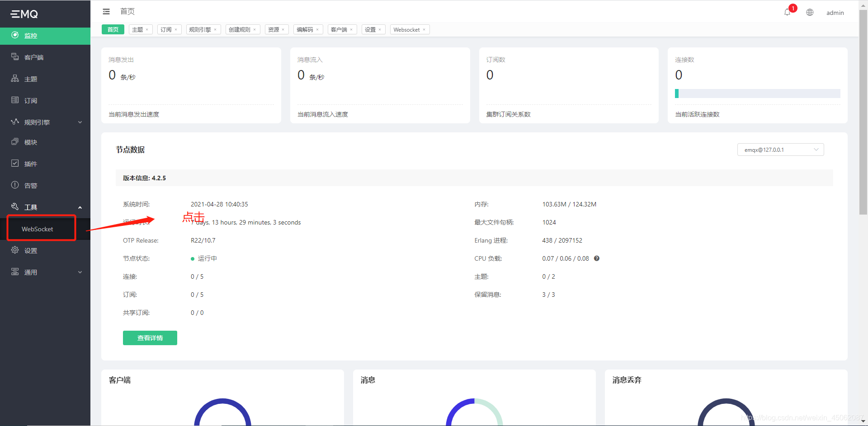868x426 pixels.
Task: Click the R22/10.7 OTP release value
Action: (203, 240)
